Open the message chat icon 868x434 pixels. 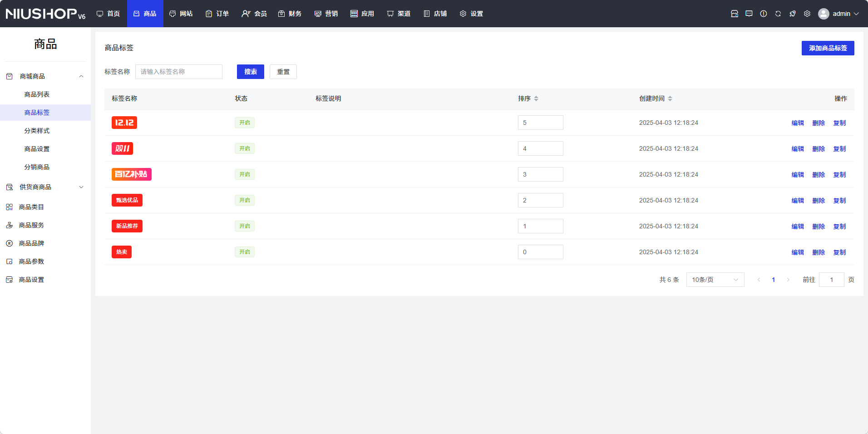coord(749,14)
